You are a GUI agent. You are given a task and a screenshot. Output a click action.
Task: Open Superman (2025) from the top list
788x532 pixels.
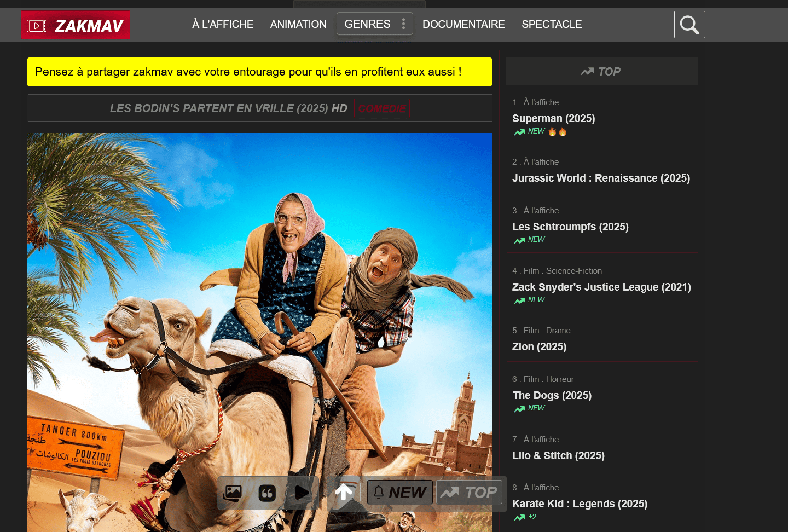(553, 118)
